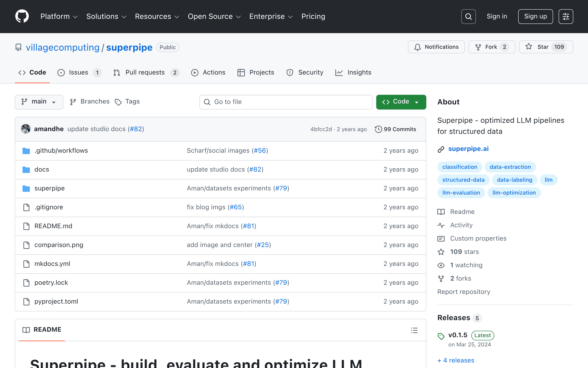Image resolution: width=588 pixels, height=368 pixels.
Task: Click the Sign in link
Action: (x=497, y=17)
